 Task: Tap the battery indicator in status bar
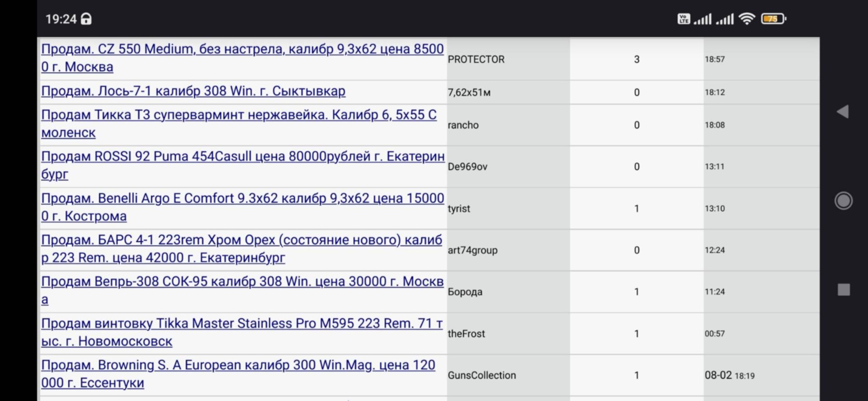click(x=774, y=19)
